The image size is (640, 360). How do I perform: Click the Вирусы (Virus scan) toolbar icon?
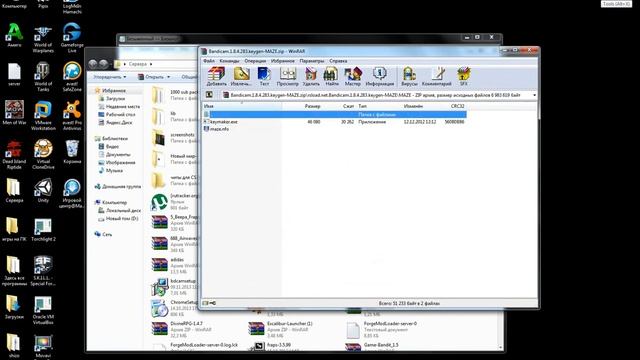coord(409,76)
